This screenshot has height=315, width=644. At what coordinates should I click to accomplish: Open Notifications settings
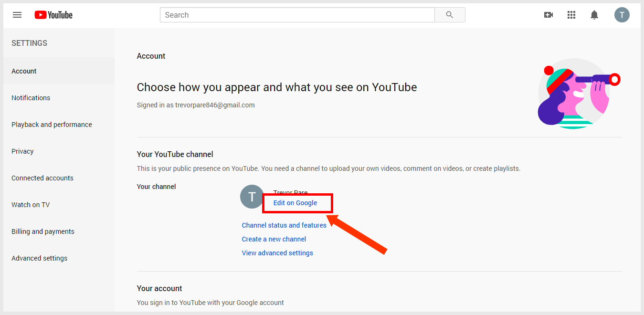tap(59, 98)
